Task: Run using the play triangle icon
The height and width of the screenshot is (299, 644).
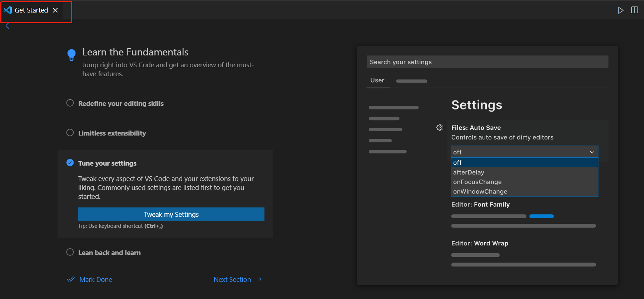Action: tap(621, 10)
